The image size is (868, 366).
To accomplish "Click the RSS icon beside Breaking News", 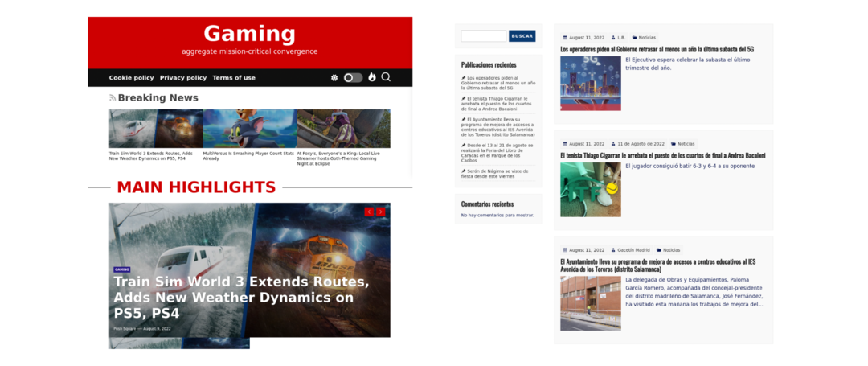I will 113,98.
